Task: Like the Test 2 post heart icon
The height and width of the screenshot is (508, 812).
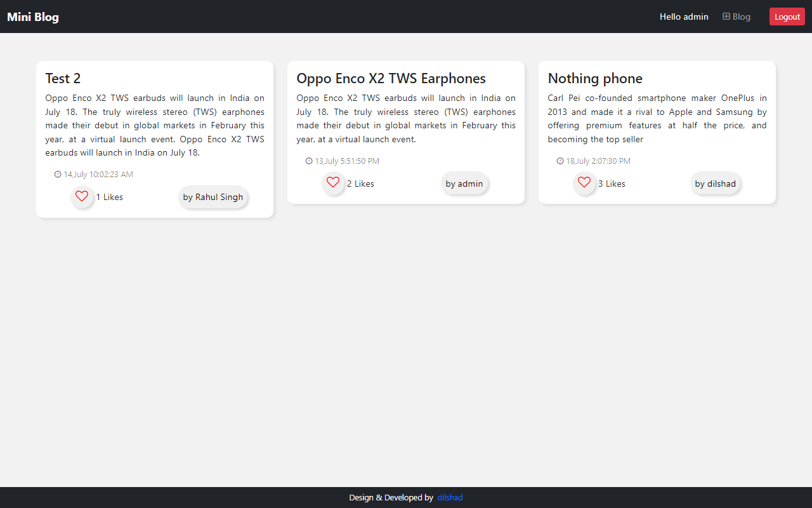Action: coord(82,196)
